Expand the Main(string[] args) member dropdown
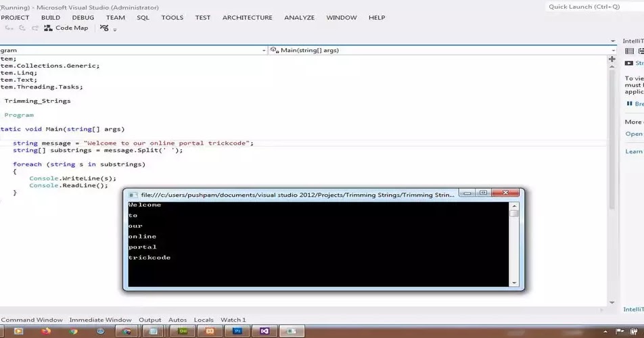644x338 pixels. (x=613, y=51)
